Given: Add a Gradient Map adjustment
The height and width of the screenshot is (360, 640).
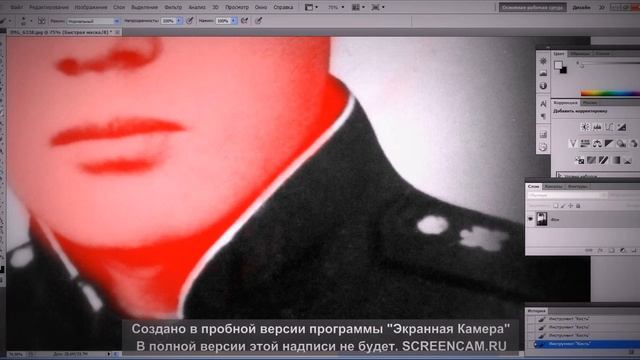Looking at the screenshot, I should pos(616,160).
